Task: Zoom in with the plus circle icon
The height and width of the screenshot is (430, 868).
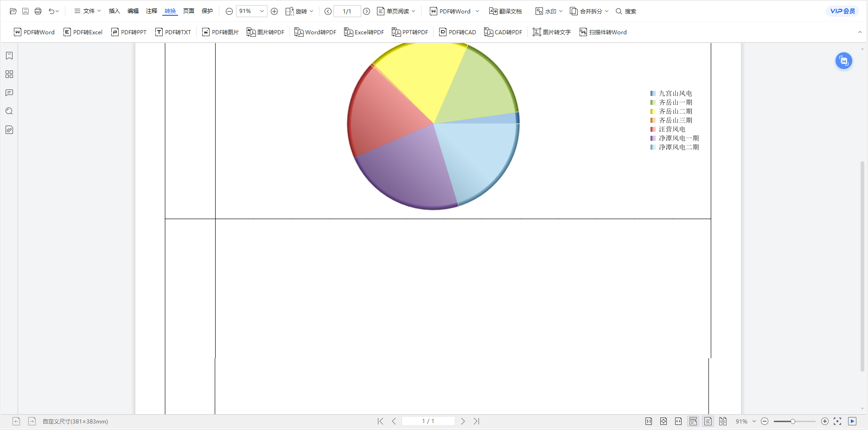Action: coord(274,11)
